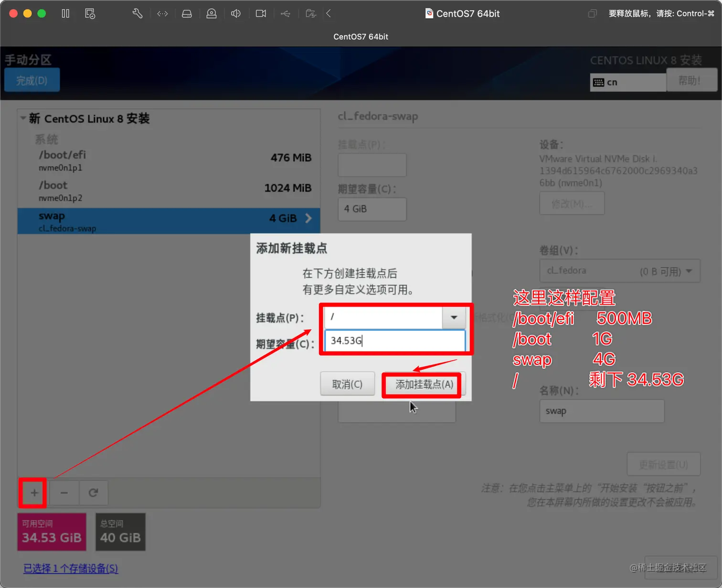
Task: Click the 更新设置(U) button
Action: pos(664,464)
